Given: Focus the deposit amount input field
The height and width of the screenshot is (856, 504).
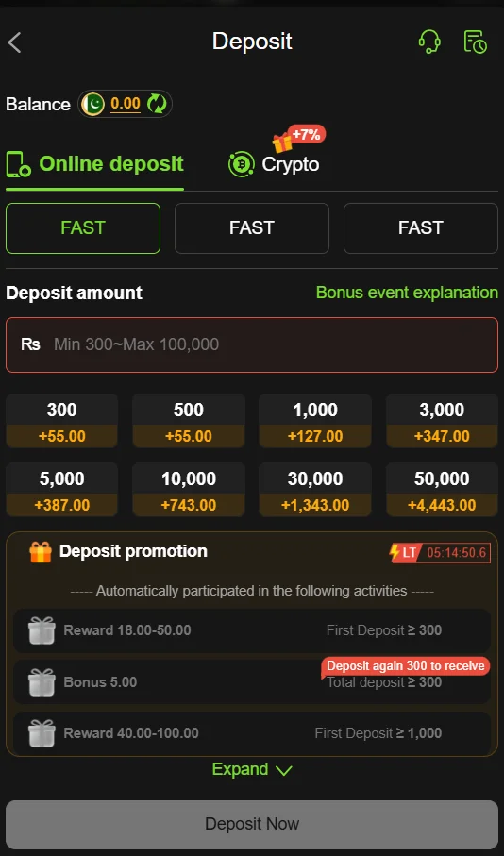Looking at the screenshot, I should pos(252,345).
